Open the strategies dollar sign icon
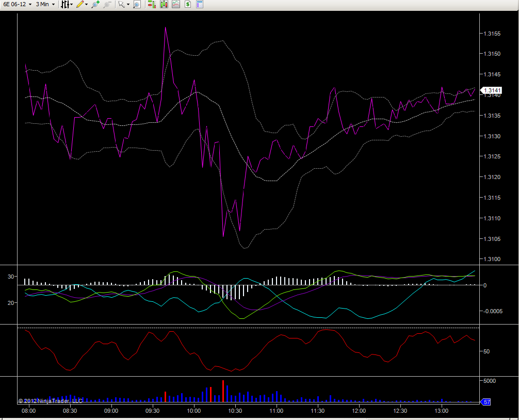519x420 pixels. pyautogui.click(x=188, y=4)
